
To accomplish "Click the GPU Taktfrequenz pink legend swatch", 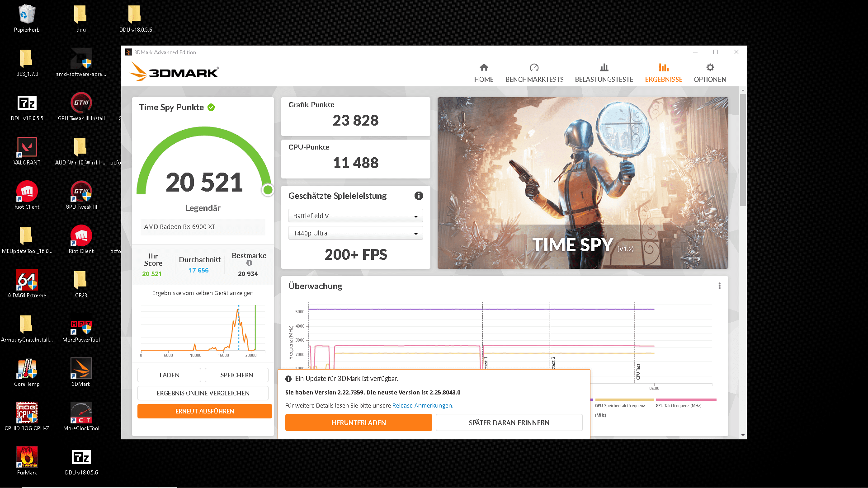I will (x=686, y=399).
